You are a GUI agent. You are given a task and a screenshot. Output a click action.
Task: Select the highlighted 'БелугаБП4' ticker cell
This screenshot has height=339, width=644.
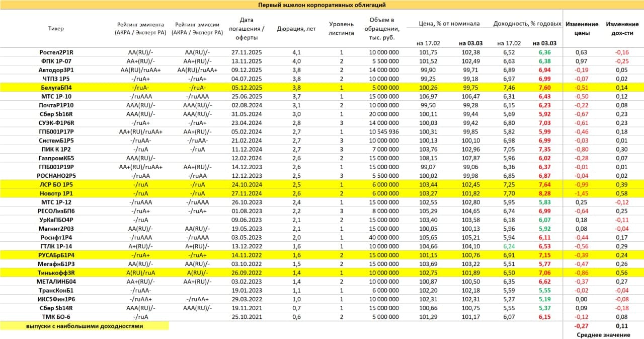tap(56, 87)
